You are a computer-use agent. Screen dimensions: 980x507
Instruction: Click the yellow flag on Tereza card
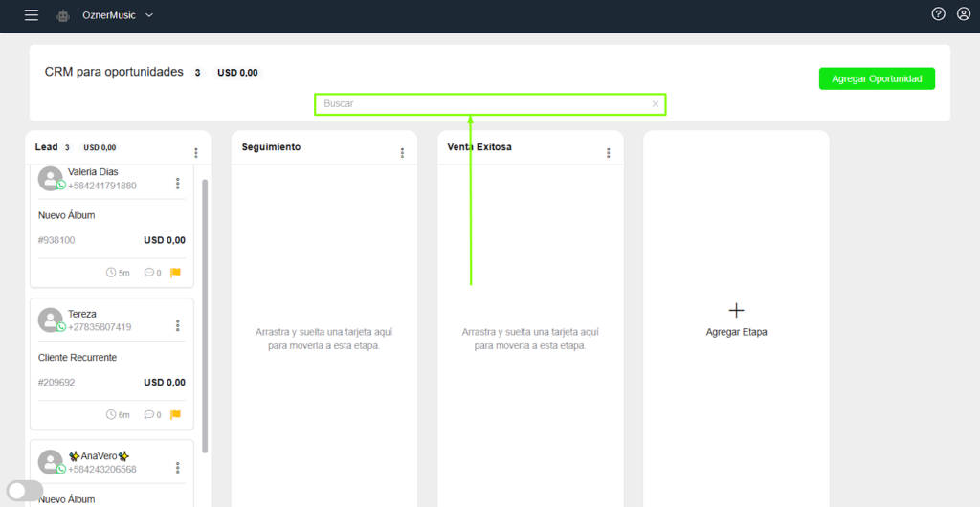coord(175,414)
